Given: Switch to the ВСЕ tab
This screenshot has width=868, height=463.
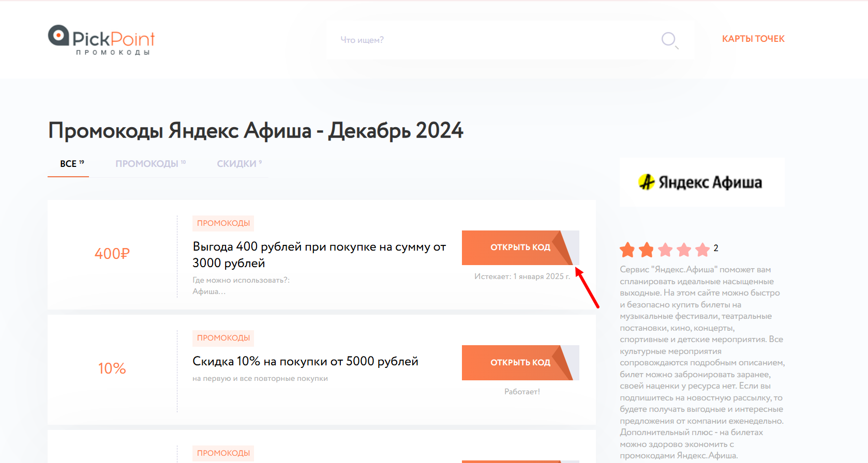Looking at the screenshot, I should 68,164.
